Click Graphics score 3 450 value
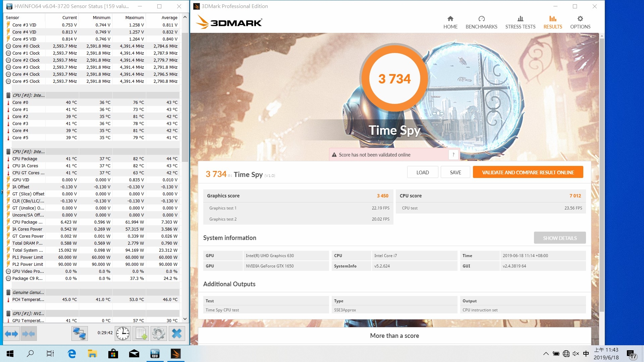 point(382,196)
